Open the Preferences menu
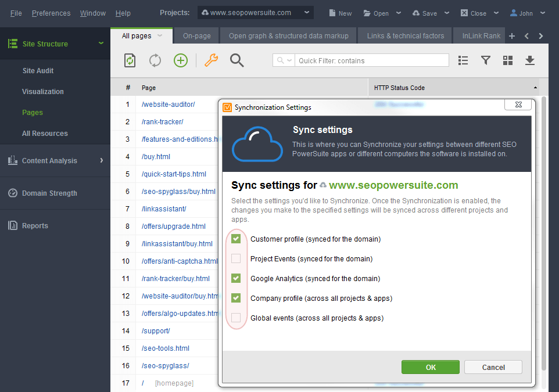This screenshot has height=392, width=559. [x=51, y=13]
